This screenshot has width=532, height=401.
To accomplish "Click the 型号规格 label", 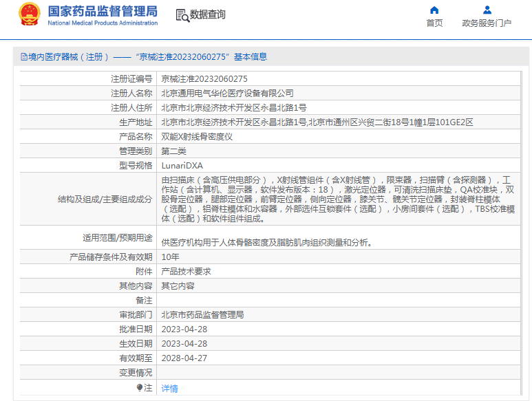I will [x=136, y=165].
